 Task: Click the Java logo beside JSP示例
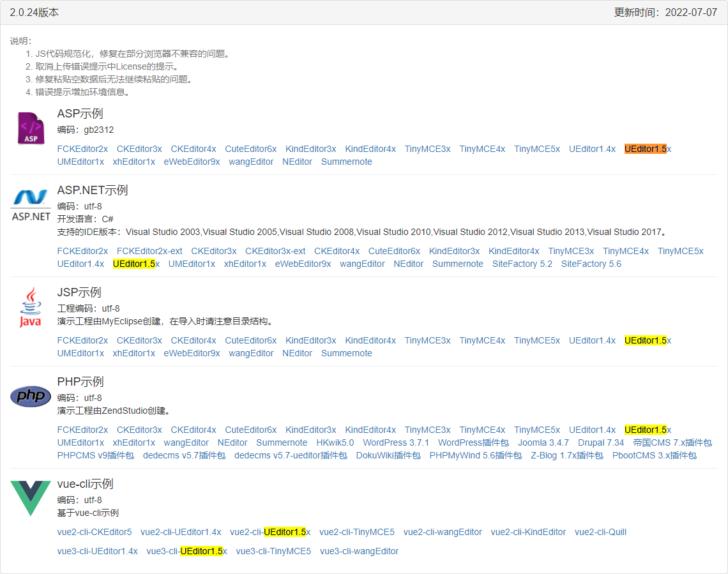coord(29,306)
